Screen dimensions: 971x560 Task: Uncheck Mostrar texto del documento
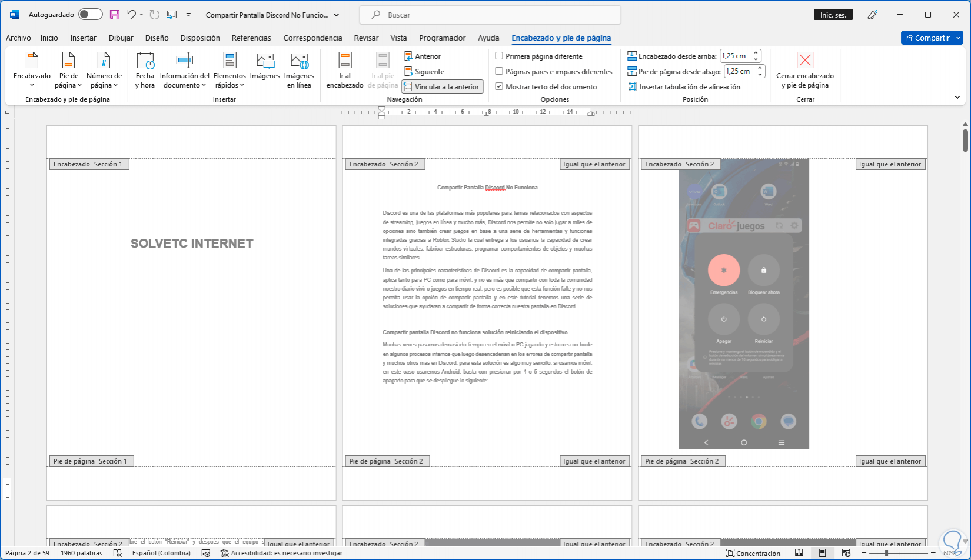pyautogui.click(x=499, y=87)
